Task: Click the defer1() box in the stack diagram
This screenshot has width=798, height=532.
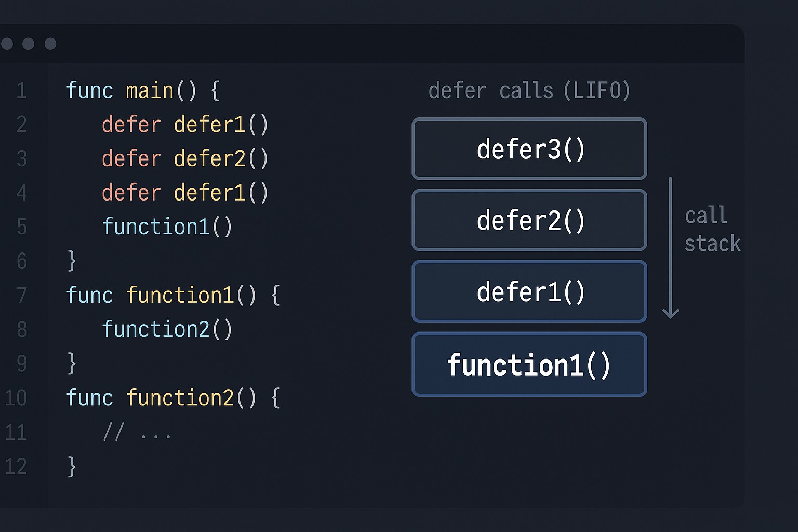Action: pyautogui.click(x=529, y=291)
